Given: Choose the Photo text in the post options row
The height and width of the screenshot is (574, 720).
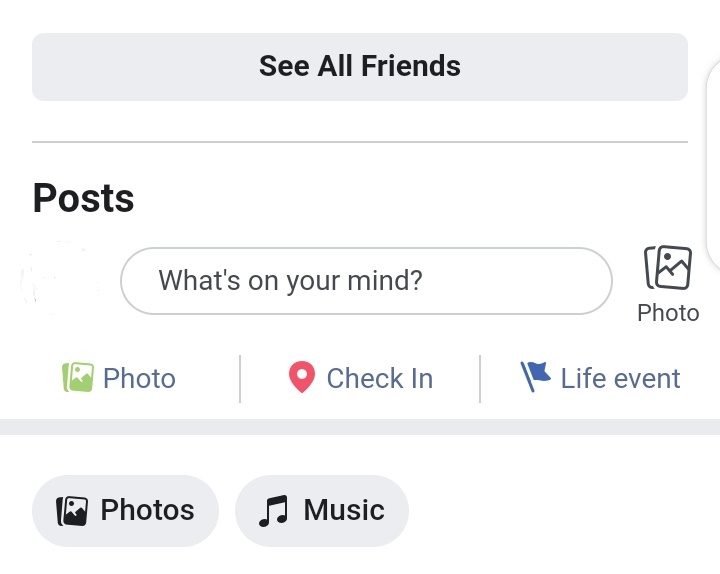Looking at the screenshot, I should tap(139, 379).
